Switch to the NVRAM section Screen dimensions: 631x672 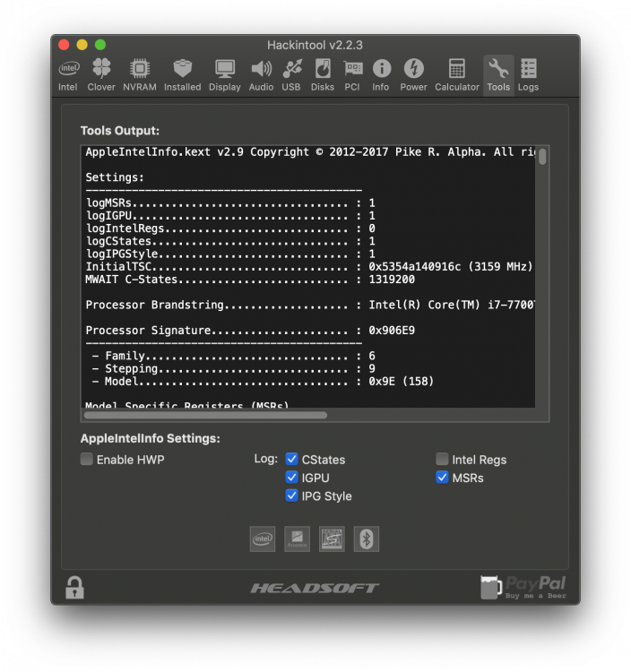pyautogui.click(x=140, y=75)
